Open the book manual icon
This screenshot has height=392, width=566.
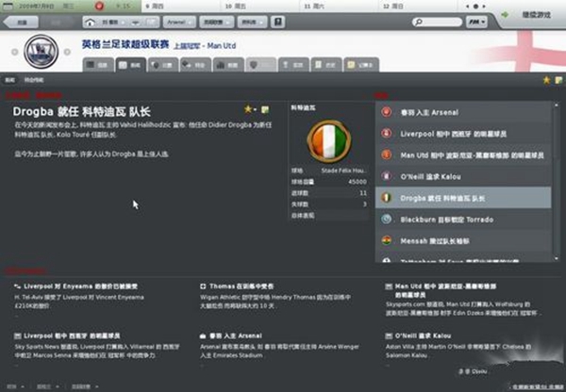pyautogui.click(x=278, y=22)
